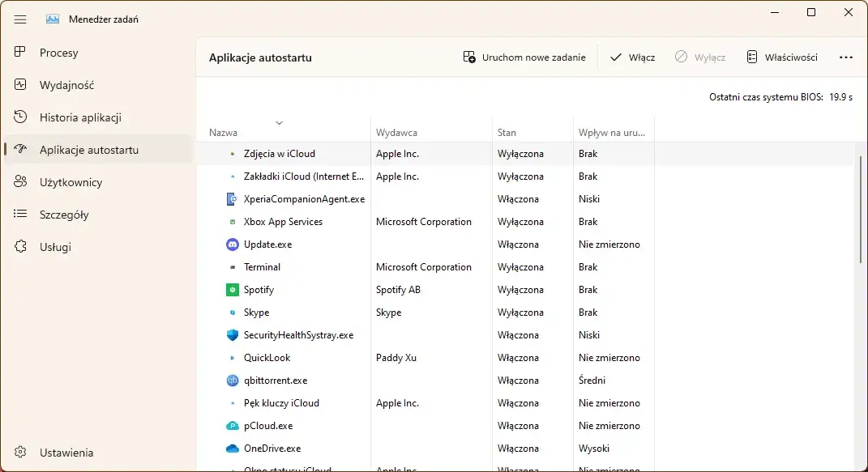Click the Usługi puzzle icon
This screenshot has width=868, height=472.
(x=20, y=246)
